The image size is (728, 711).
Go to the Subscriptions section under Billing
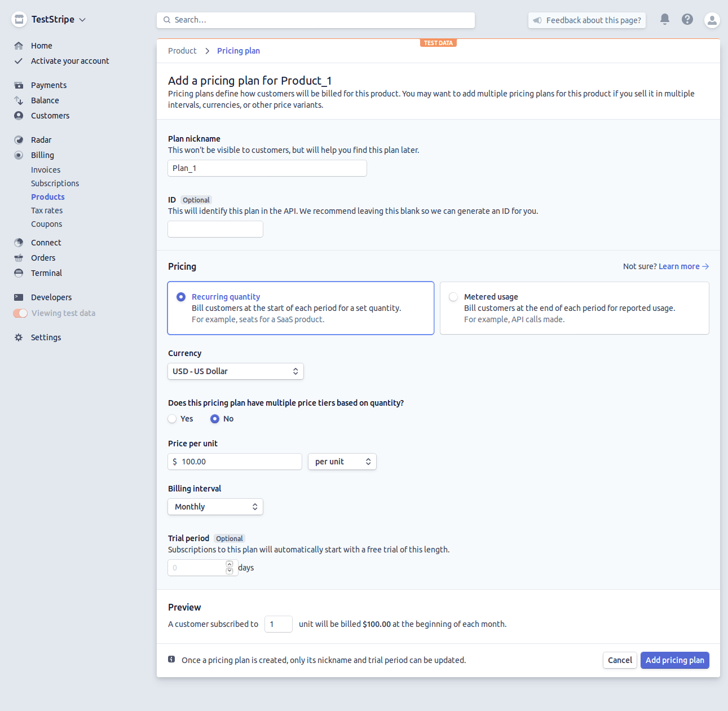pyautogui.click(x=55, y=183)
